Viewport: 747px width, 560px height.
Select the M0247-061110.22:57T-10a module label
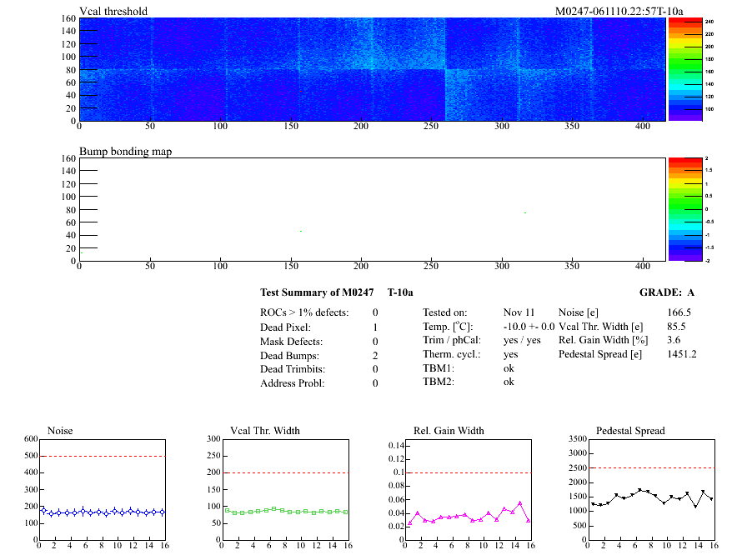pos(619,12)
